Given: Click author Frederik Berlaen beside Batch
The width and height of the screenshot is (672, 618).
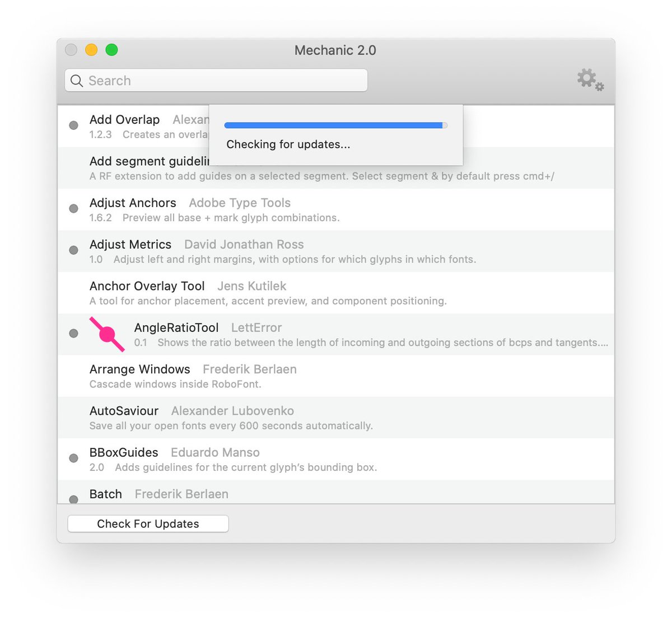Looking at the screenshot, I should [x=181, y=494].
